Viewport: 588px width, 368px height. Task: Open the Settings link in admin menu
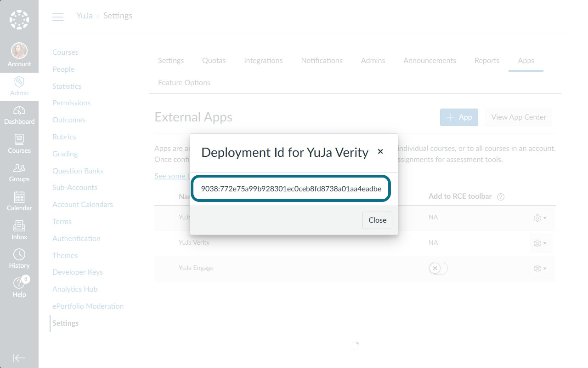click(x=66, y=323)
